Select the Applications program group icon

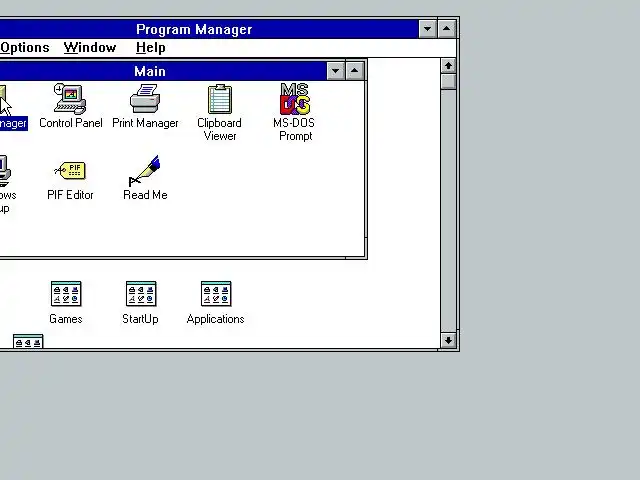(x=216, y=293)
